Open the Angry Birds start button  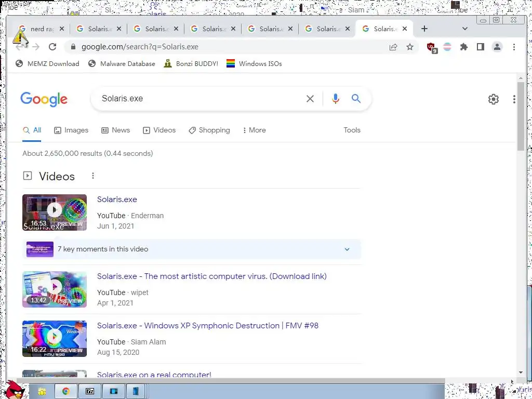pos(14,390)
